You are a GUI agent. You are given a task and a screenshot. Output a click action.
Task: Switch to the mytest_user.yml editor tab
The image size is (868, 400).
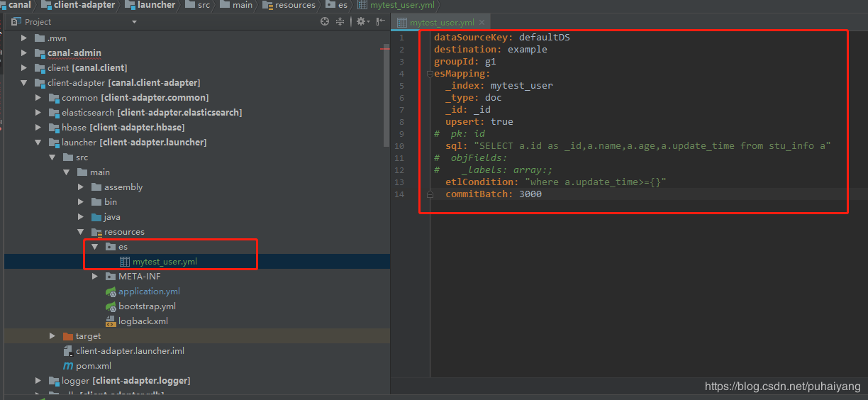point(442,23)
